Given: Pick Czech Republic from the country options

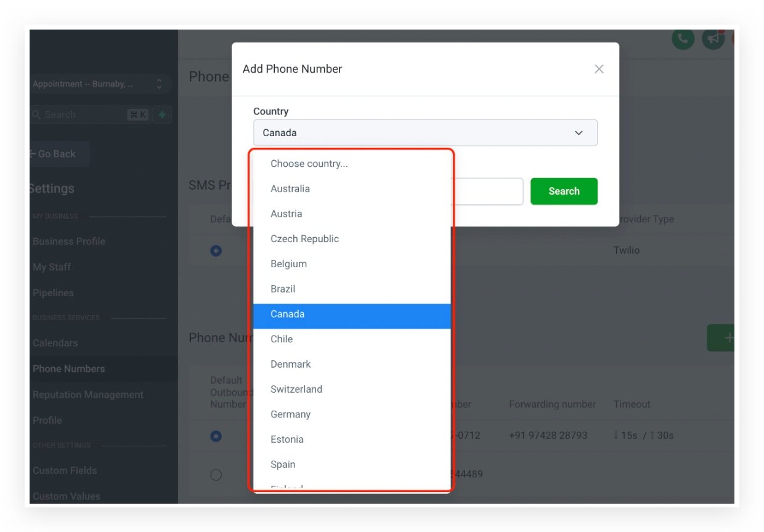Looking at the screenshot, I should pos(304,239).
